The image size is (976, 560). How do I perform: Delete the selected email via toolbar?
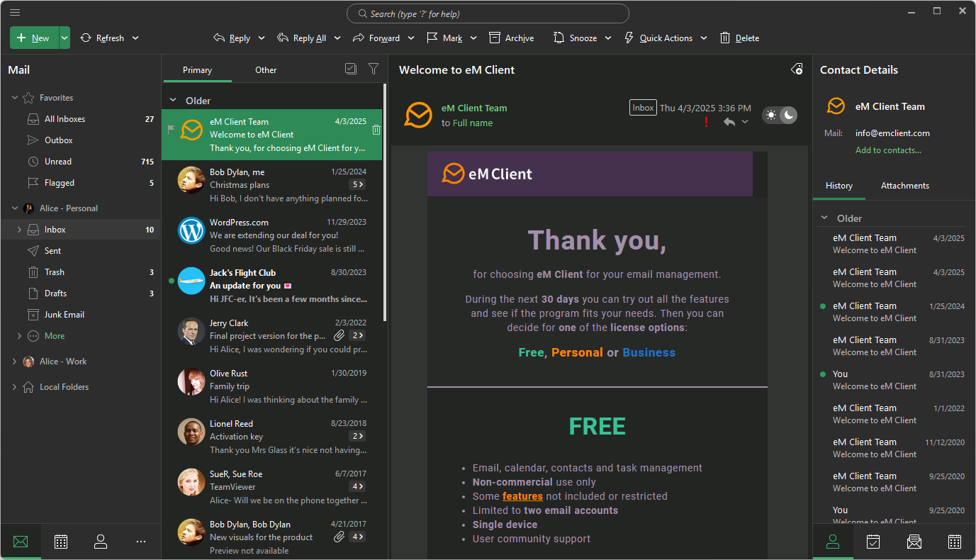[x=739, y=38]
